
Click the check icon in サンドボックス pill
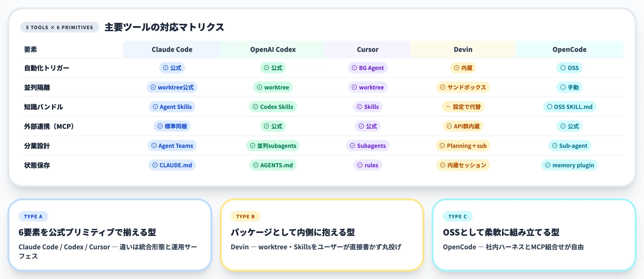tap(443, 87)
